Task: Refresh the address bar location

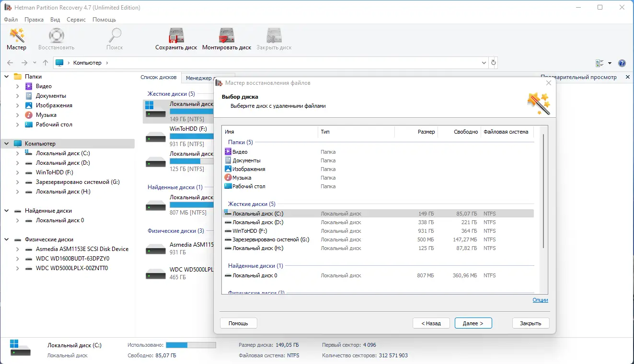Action: pos(494,63)
